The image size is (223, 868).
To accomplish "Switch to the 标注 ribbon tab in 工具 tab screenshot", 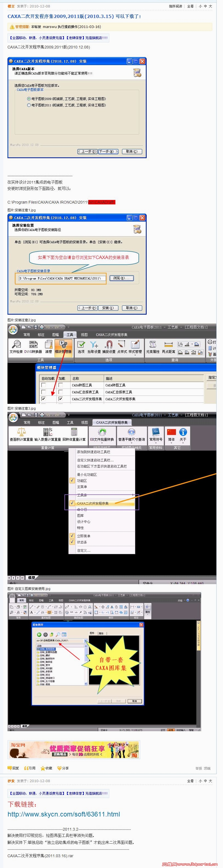I will click(x=41, y=335).
